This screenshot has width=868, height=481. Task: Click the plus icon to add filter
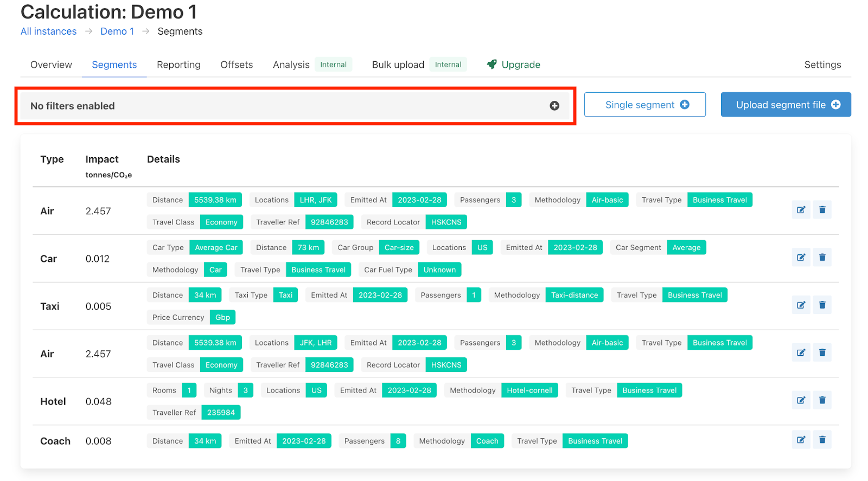click(x=554, y=106)
